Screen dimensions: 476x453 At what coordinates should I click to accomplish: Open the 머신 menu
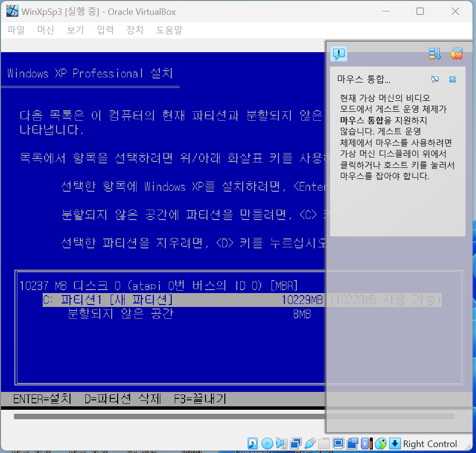46,30
